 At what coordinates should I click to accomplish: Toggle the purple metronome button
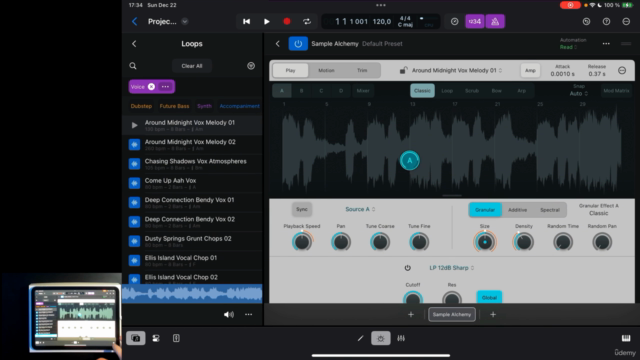coord(495,22)
